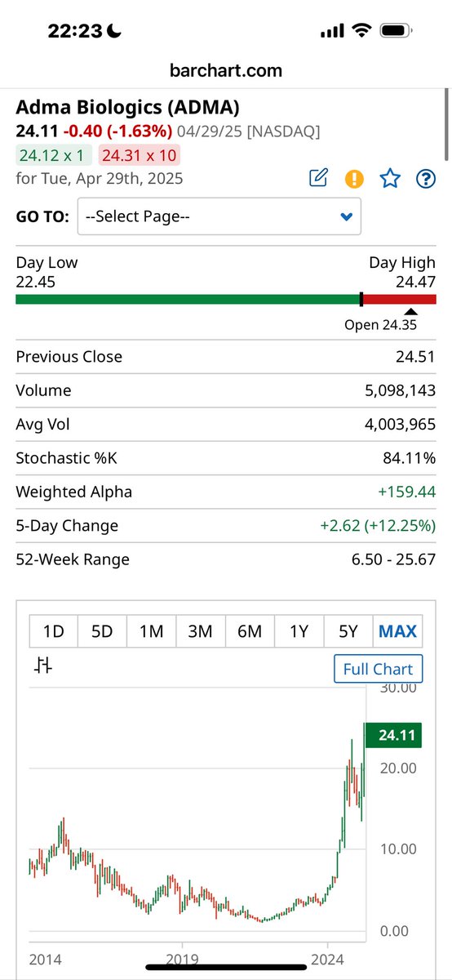Viewport: 452px width, 980px height.
Task: Select the 1Y chart period
Action: tap(299, 630)
